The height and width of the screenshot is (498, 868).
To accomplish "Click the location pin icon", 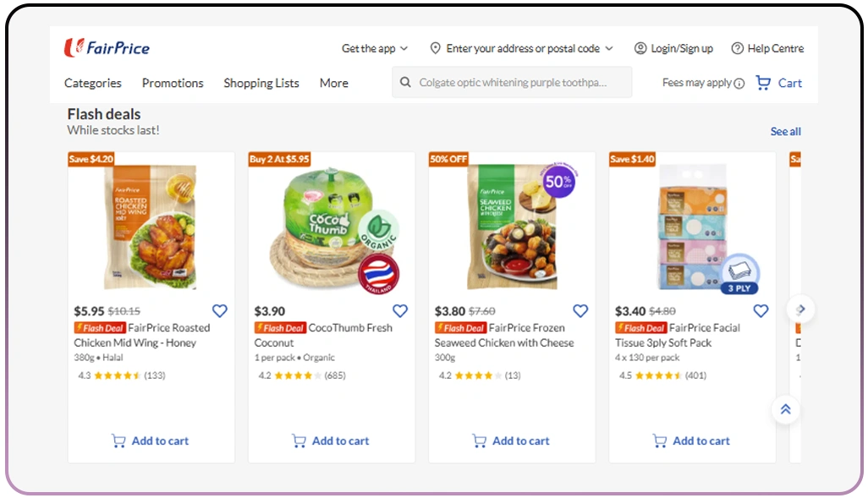I will [x=436, y=48].
